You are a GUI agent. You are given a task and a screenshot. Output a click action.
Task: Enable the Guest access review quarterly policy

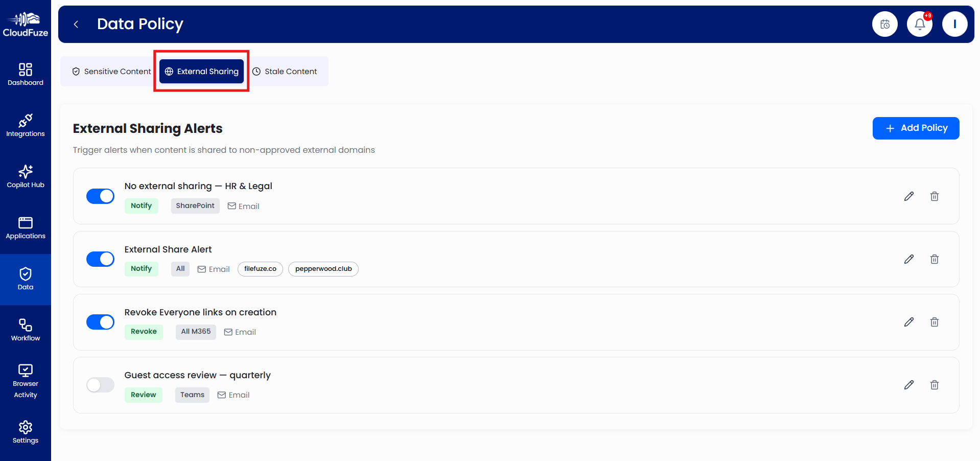point(100,385)
